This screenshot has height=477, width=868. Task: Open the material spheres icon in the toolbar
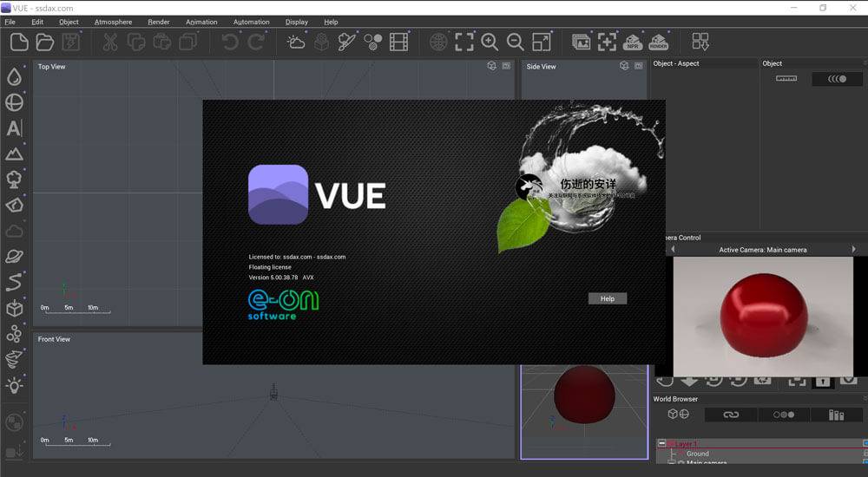(372, 42)
